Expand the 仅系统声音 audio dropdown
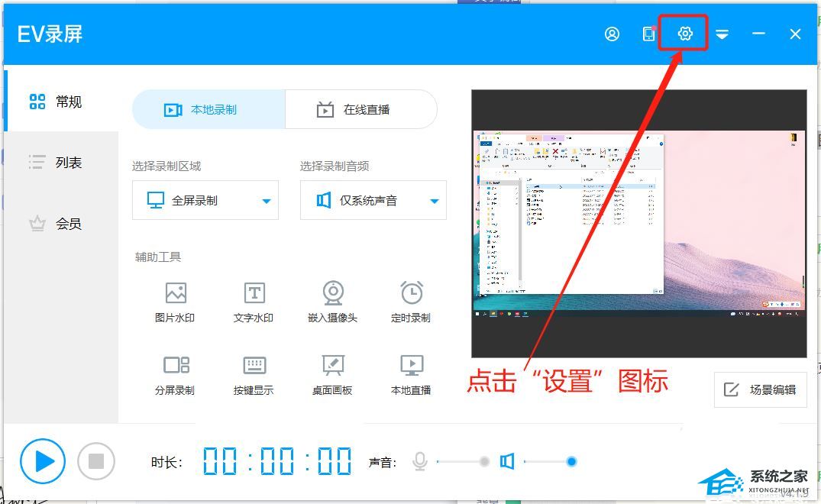The width and height of the screenshot is (821, 504). 373,200
